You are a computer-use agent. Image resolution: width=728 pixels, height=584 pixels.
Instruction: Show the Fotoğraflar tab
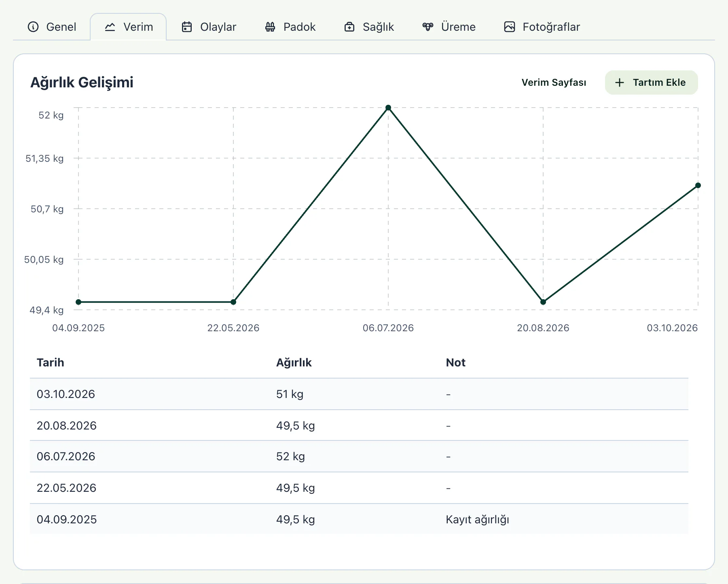point(542,27)
